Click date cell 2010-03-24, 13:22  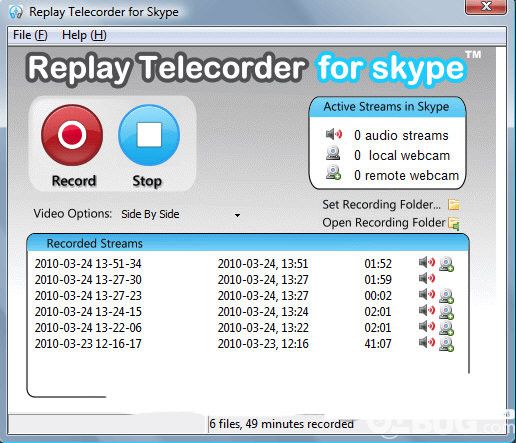(x=263, y=328)
